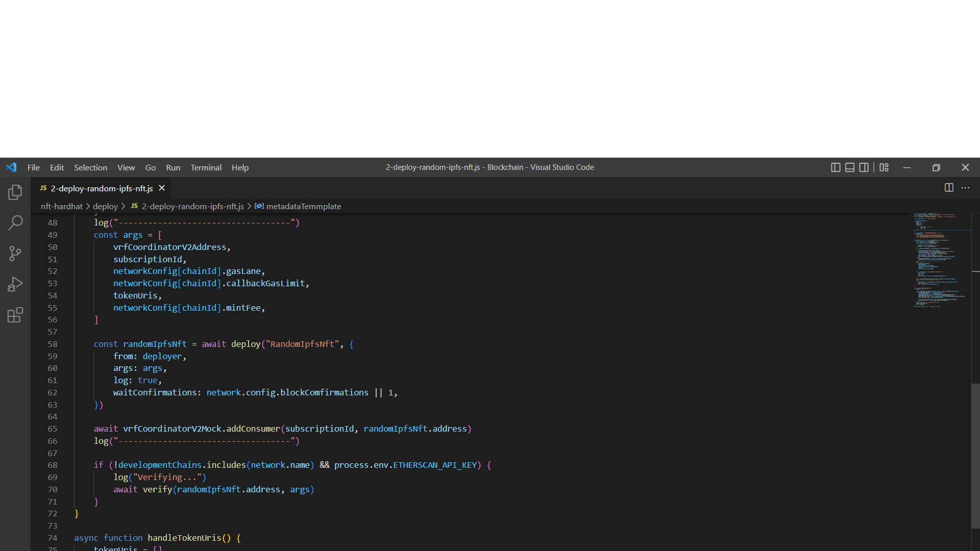Open the Extensions view icon
This screenshot has height=551, width=980.
[x=15, y=315]
